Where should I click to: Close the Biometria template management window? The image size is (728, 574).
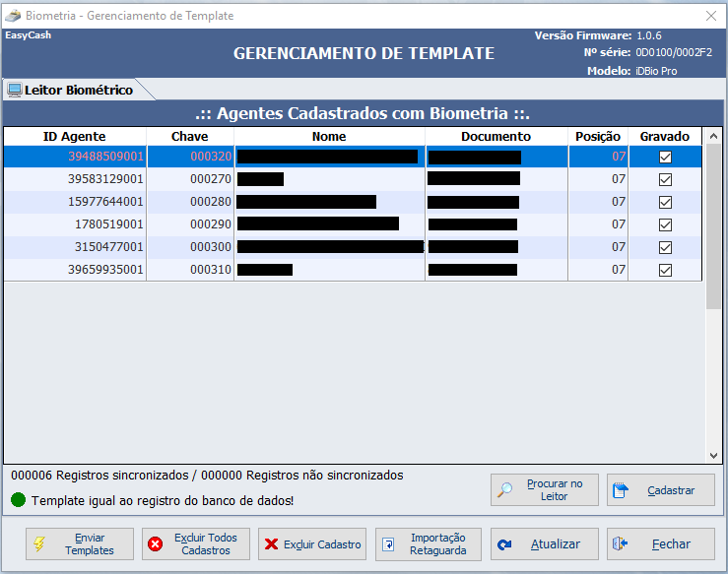coord(710,15)
